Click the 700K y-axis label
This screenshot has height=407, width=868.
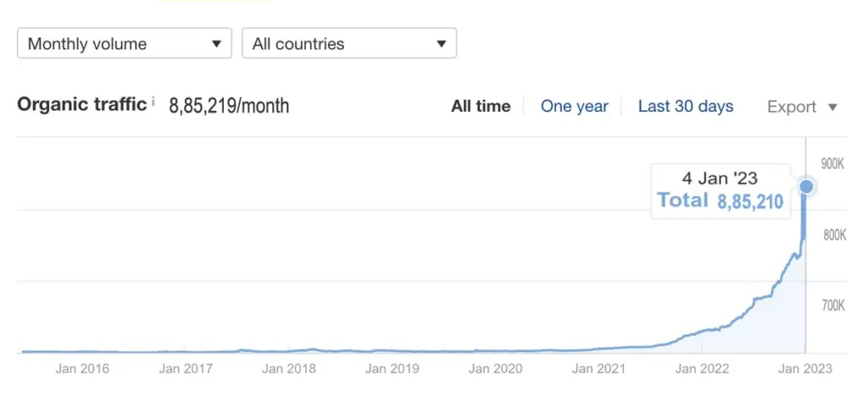pyautogui.click(x=833, y=306)
